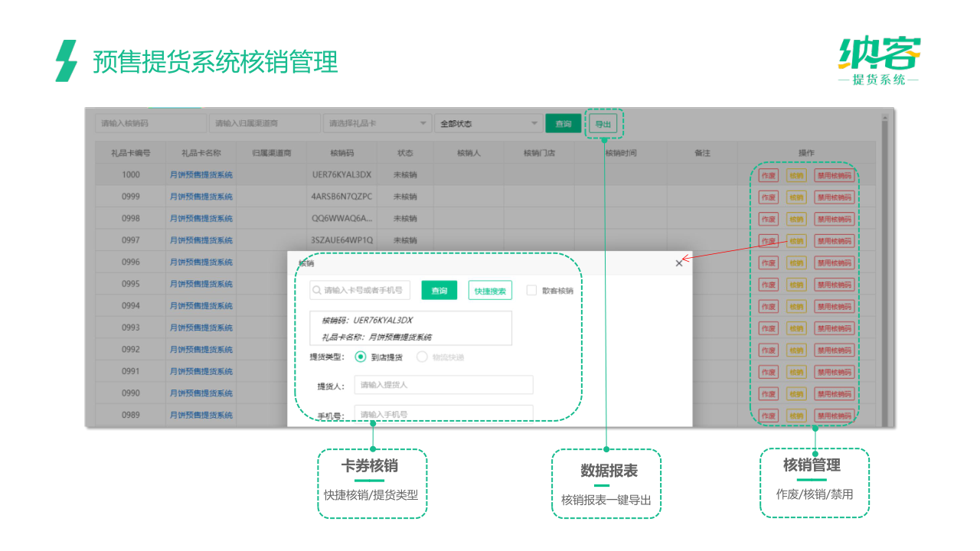Close the 核销 dialog with X
The height and width of the screenshot is (551, 980).
(679, 263)
